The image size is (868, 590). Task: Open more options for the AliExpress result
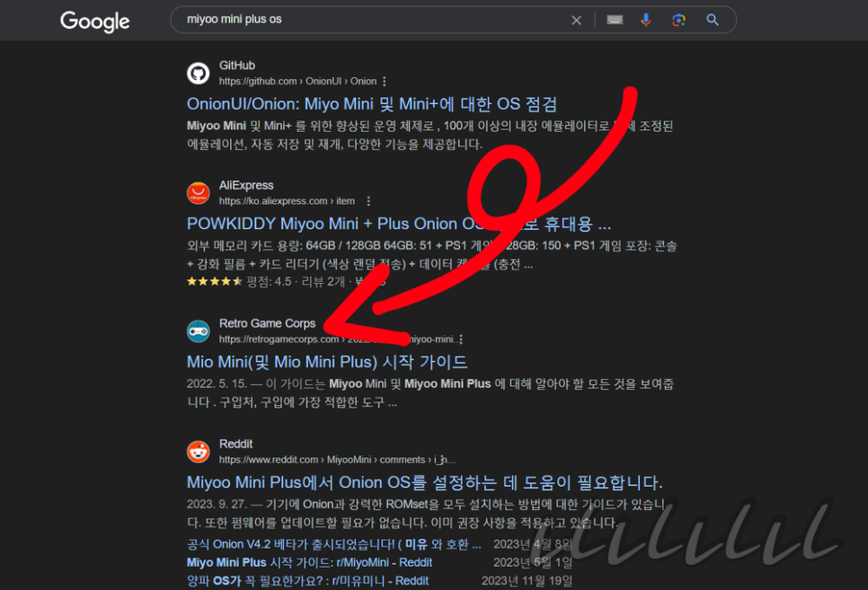[x=368, y=201]
